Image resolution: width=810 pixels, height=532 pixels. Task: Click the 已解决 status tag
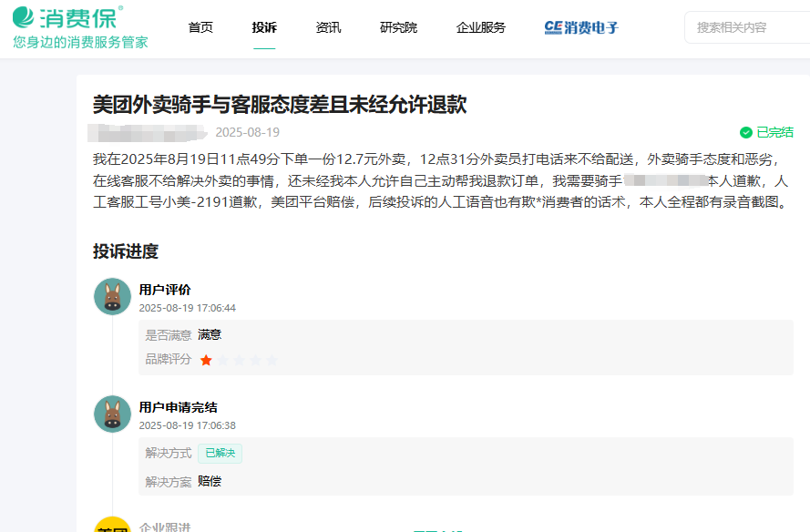pos(220,453)
